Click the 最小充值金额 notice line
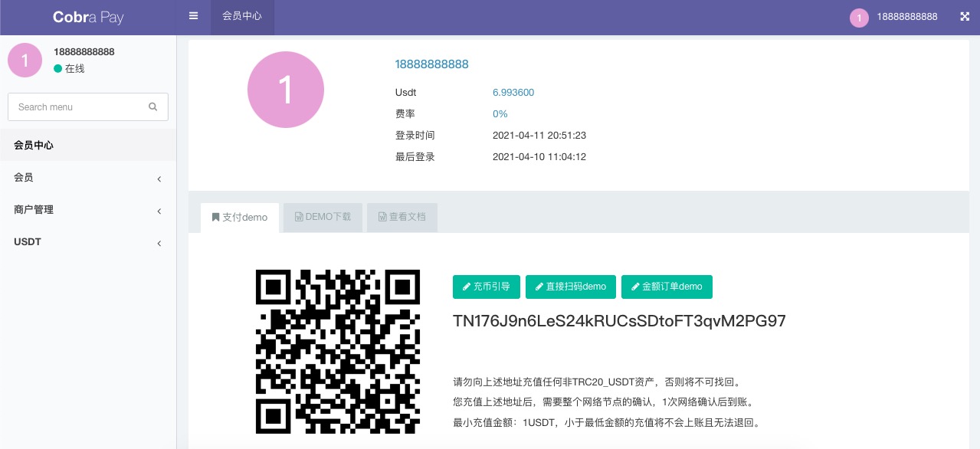This screenshot has height=449, width=980. [606, 423]
